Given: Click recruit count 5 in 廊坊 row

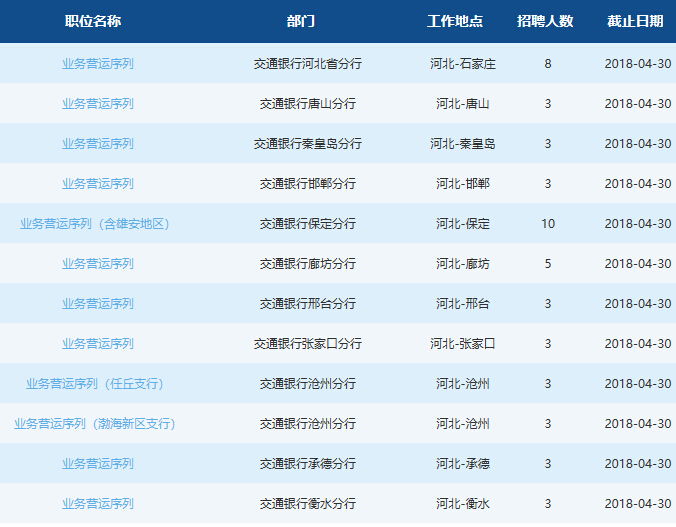Looking at the screenshot, I should coord(548,264).
